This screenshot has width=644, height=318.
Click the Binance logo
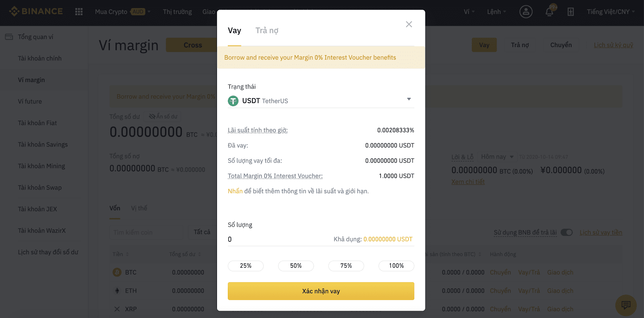pyautogui.click(x=36, y=11)
